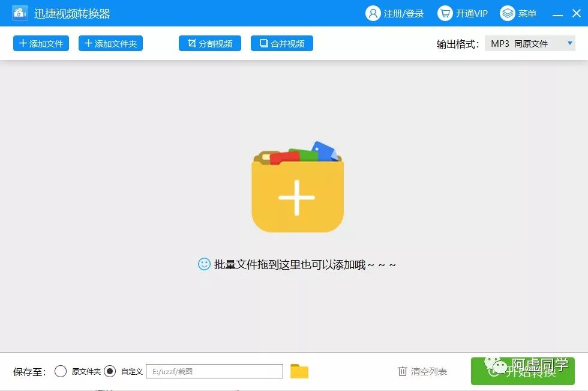
Task: Select the 自定义 save location option
Action: point(110,371)
